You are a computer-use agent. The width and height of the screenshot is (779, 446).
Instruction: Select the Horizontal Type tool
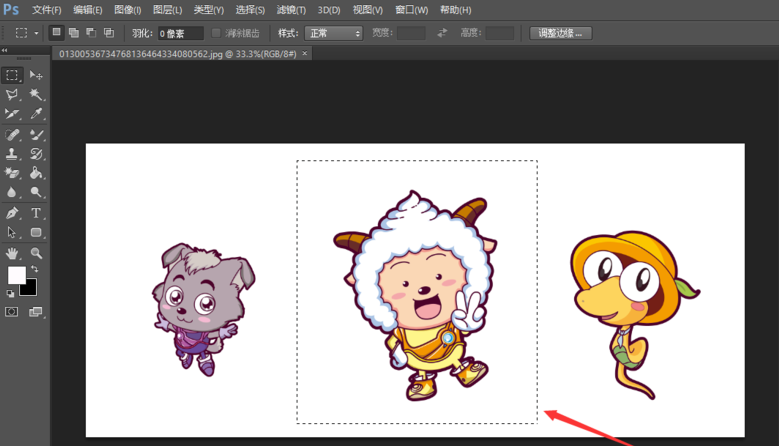(x=36, y=213)
